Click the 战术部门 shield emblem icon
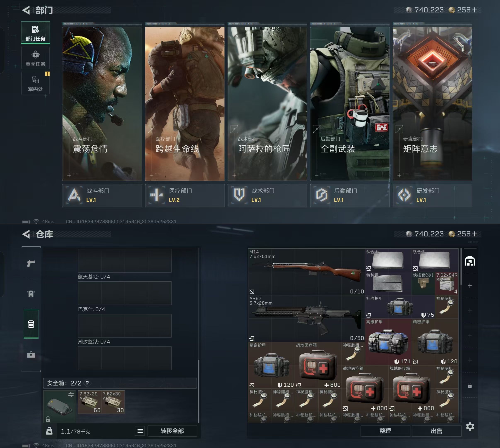This screenshot has height=448, width=500. (239, 195)
